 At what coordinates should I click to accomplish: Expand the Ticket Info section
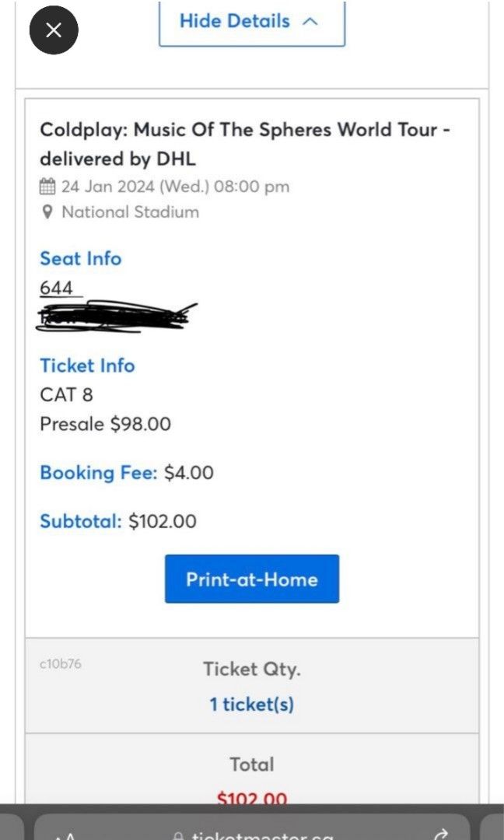tap(87, 366)
